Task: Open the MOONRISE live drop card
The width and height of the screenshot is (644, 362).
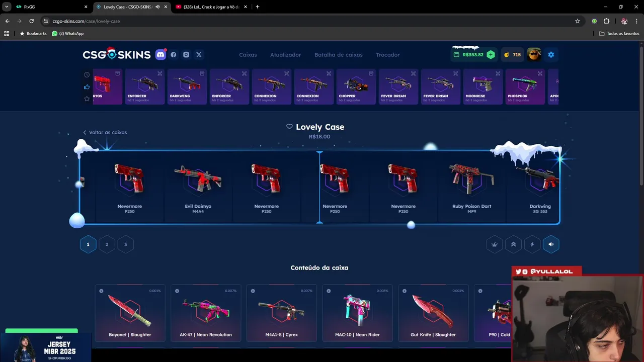Action: [x=482, y=86]
